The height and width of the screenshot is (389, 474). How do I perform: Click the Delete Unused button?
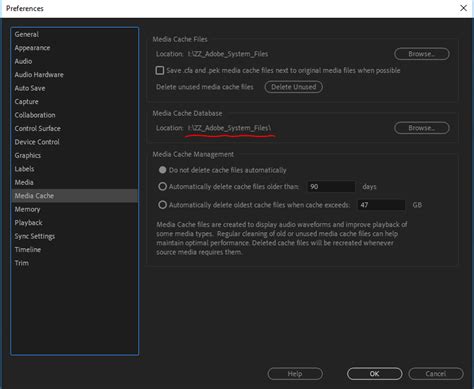coord(294,87)
